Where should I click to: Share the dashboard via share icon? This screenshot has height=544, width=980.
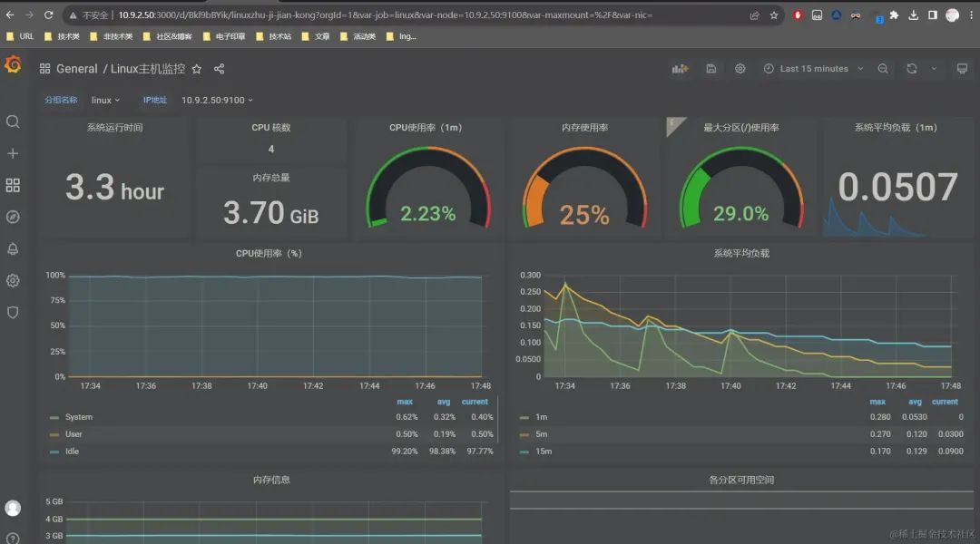[219, 69]
